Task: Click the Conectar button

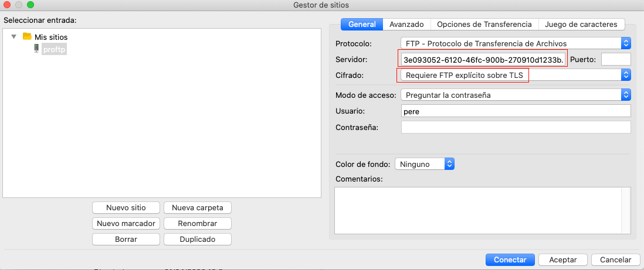Action: pos(510,259)
